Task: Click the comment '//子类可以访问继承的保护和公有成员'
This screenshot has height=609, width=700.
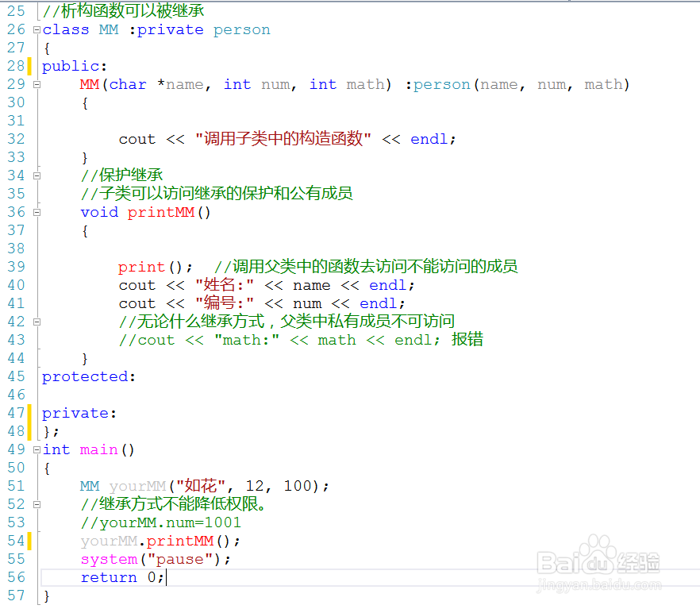Action: (217, 193)
